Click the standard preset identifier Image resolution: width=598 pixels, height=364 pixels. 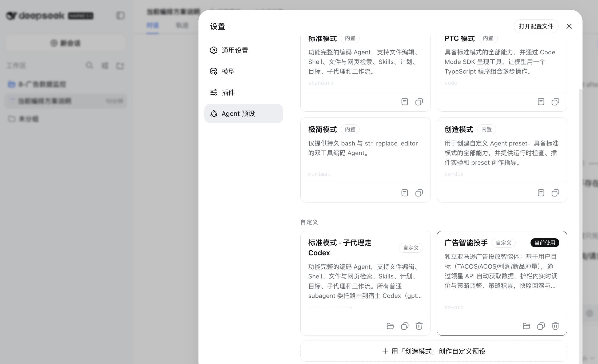[321, 83]
